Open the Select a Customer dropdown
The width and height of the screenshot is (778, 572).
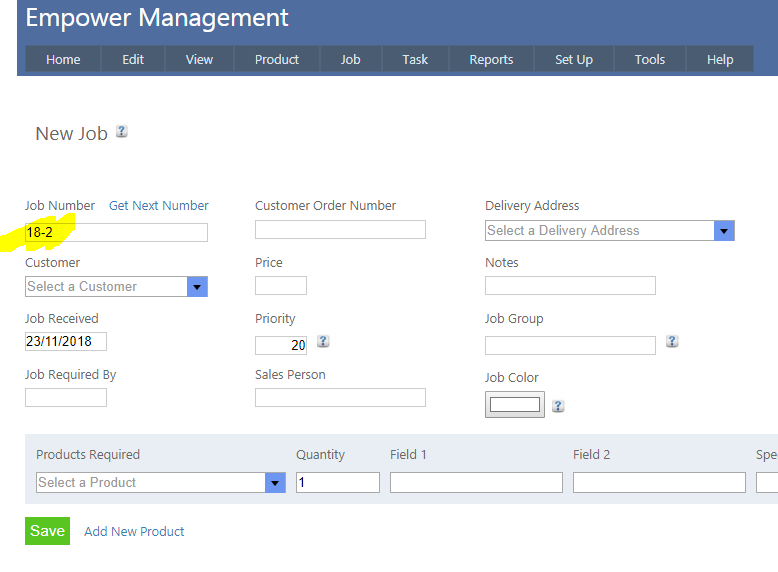(197, 287)
